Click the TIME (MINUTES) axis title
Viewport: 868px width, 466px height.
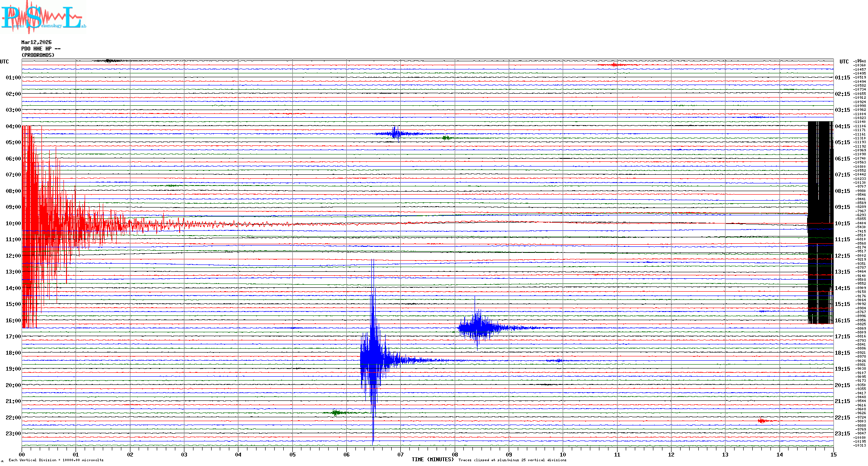(433, 460)
